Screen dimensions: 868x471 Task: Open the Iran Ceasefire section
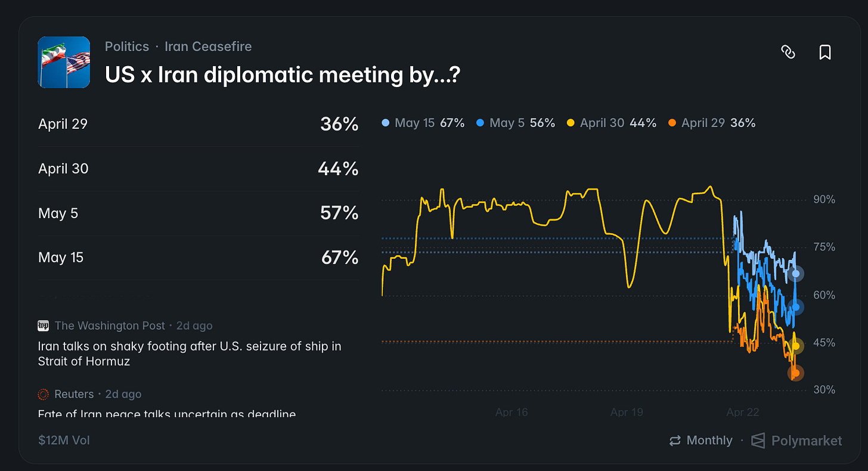click(208, 47)
